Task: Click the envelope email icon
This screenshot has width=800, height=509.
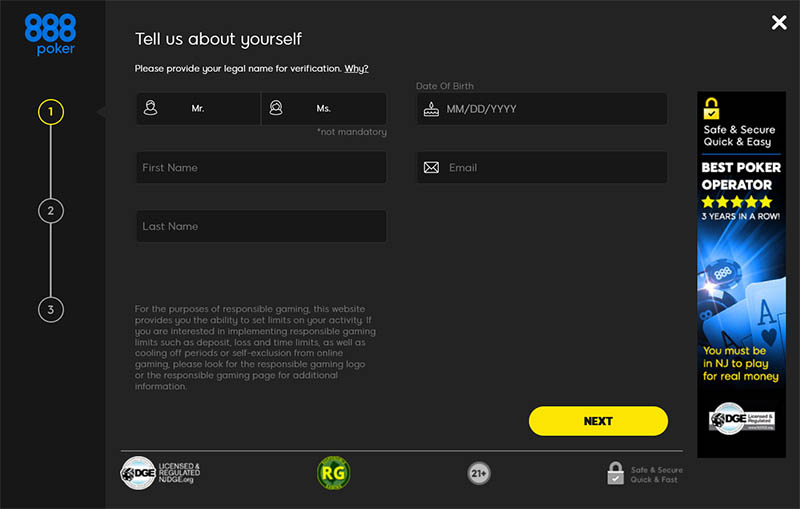Action: (431, 167)
